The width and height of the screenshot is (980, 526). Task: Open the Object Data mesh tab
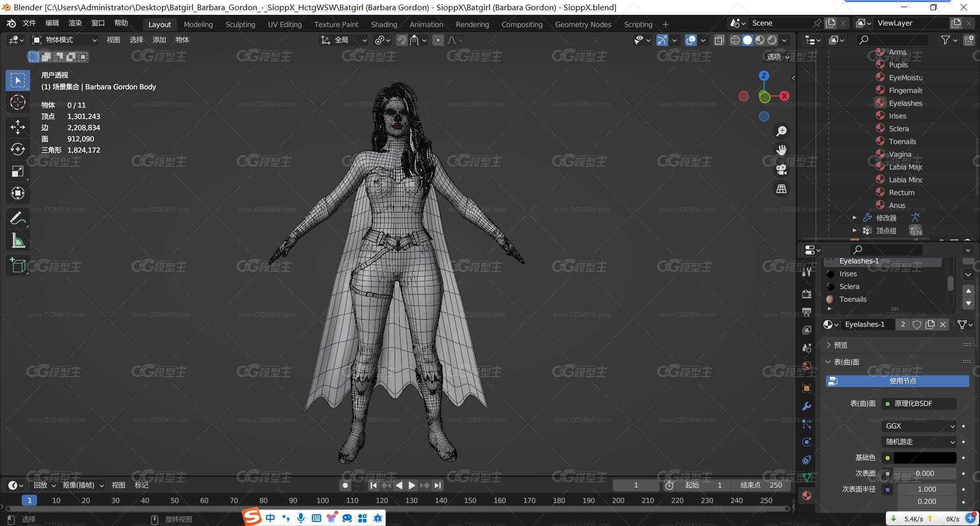coord(807,478)
